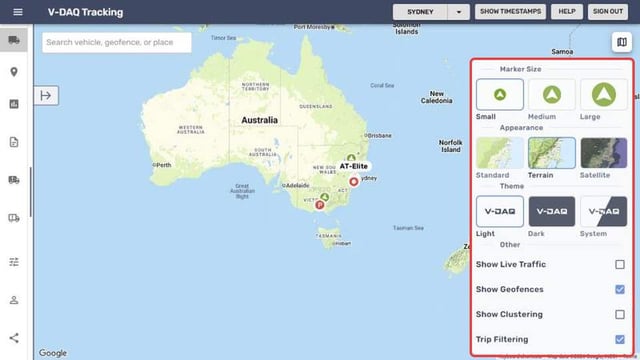Click the V-DAQ Tracking title
The width and height of the screenshot is (640, 360).
pos(85,12)
